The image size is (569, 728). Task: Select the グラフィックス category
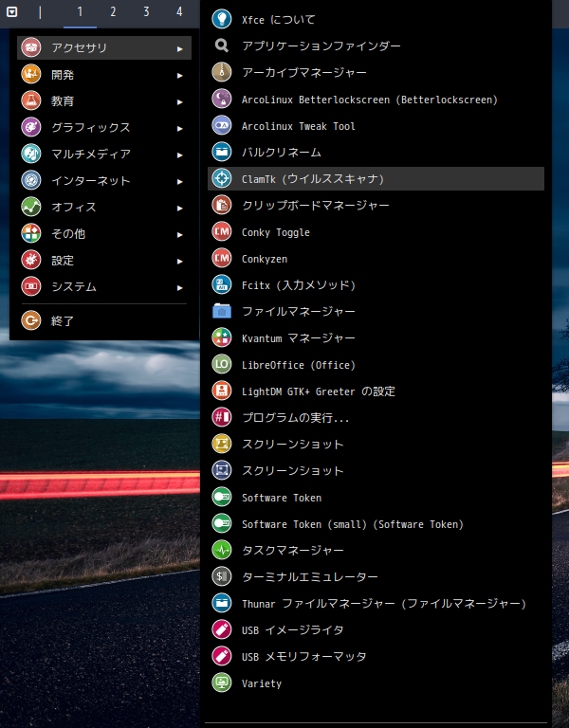[x=104, y=127]
